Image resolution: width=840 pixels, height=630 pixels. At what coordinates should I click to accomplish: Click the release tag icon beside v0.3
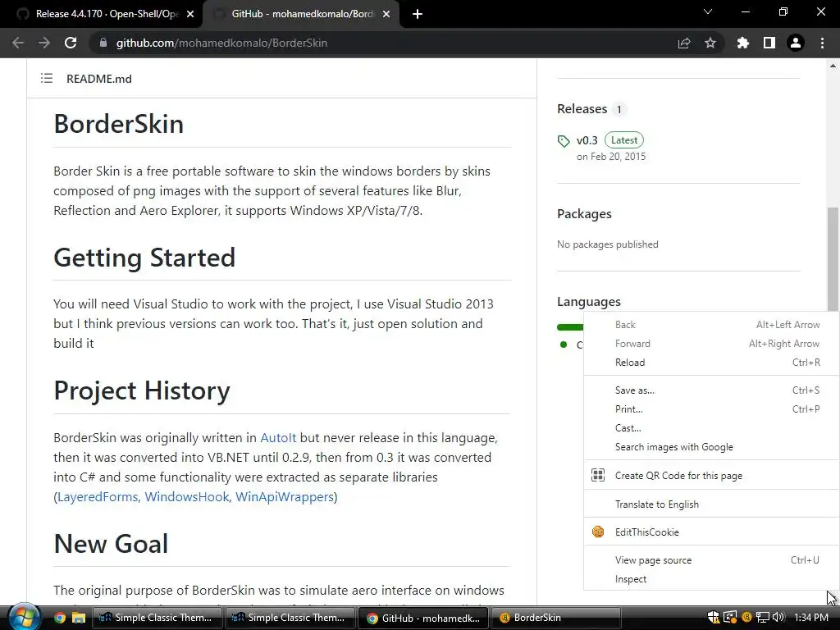tap(564, 141)
